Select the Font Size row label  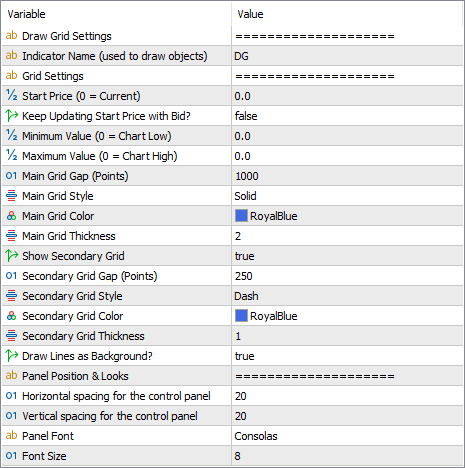44,456
